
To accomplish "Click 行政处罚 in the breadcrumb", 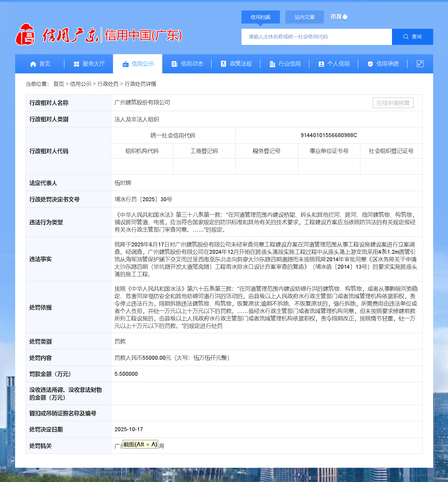I will click(x=108, y=84).
